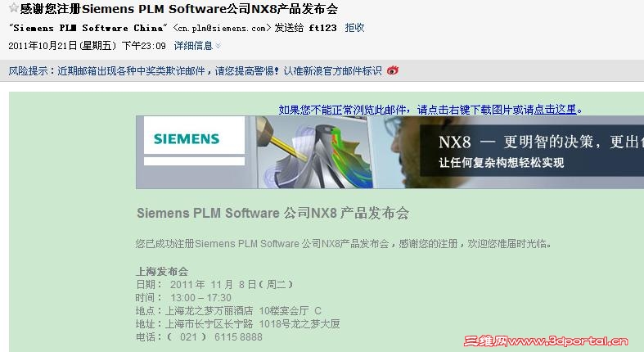Click the Siemens PLM Software NX8 产品发布会 heading

(272, 213)
